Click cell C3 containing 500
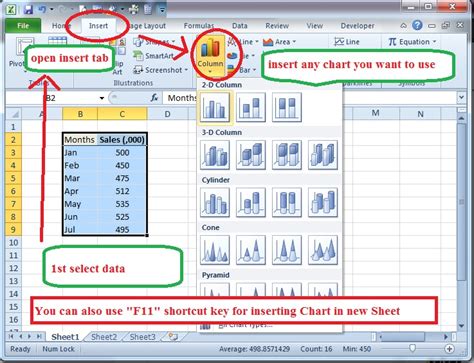Viewport: 474px width, 363px height. point(122,153)
